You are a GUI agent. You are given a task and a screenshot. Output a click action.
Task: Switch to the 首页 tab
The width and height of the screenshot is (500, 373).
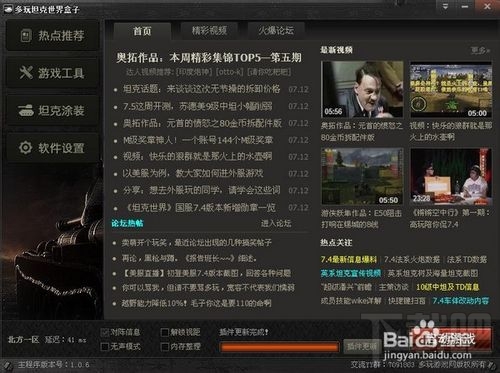coord(142,31)
